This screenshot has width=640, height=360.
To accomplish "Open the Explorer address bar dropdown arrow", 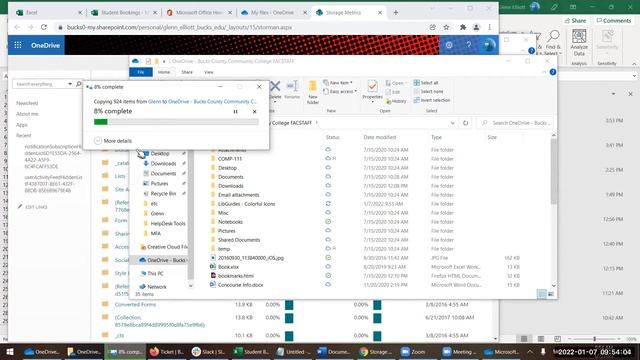I will pos(452,123).
